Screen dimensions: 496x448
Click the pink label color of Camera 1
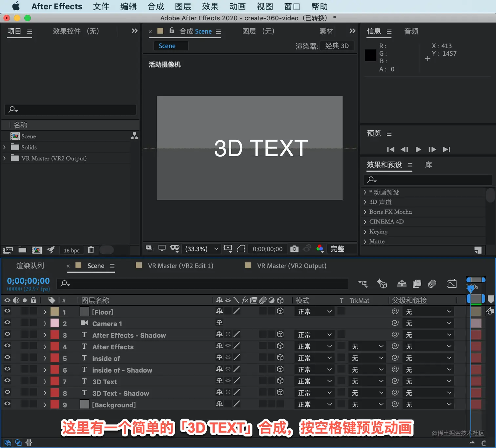[x=55, y=323]
